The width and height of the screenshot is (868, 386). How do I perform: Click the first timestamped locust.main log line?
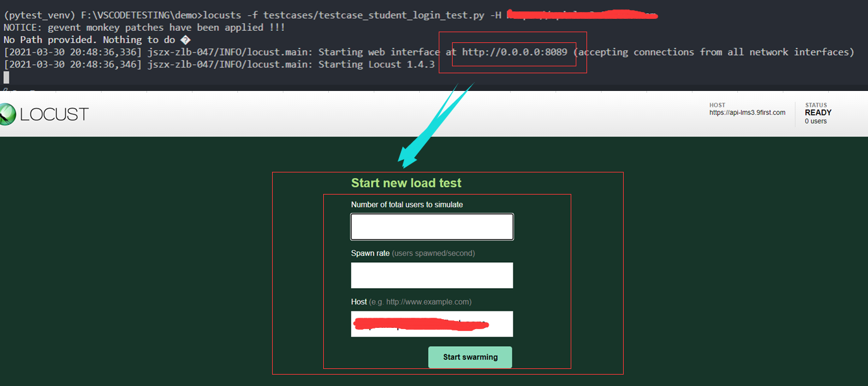[189, 52]
